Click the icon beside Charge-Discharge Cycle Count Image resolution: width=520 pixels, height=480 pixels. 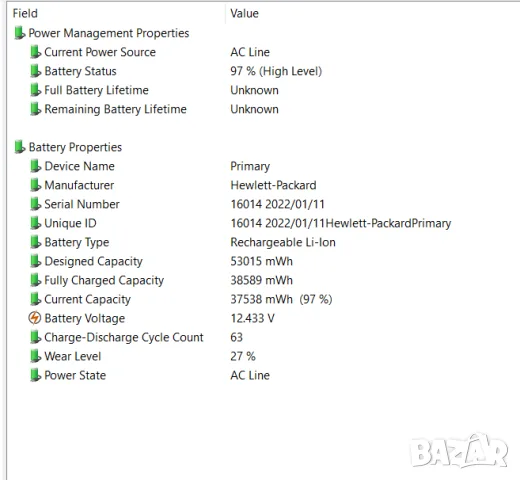pos(35,337)
